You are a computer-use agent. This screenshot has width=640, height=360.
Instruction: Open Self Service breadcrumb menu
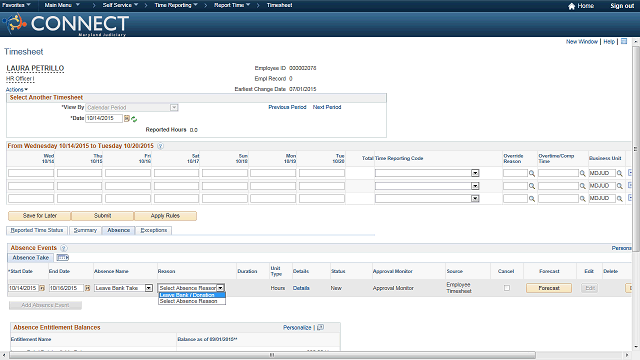click(x=120, y=5)
